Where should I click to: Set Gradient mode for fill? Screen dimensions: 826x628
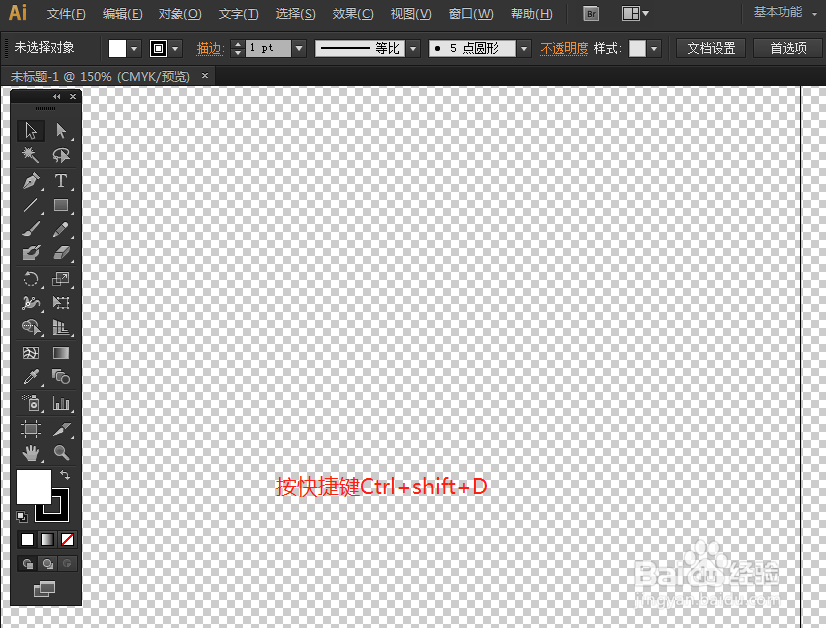coord(47,539)
